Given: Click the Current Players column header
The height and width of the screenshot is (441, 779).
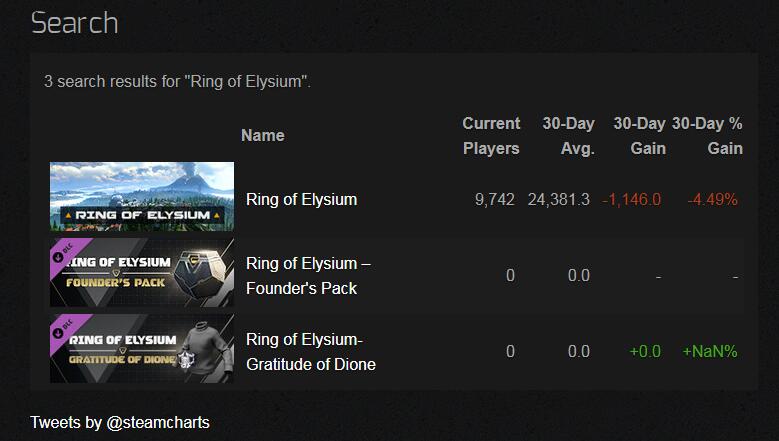Looking at the screenshot, I should (491, 136).
